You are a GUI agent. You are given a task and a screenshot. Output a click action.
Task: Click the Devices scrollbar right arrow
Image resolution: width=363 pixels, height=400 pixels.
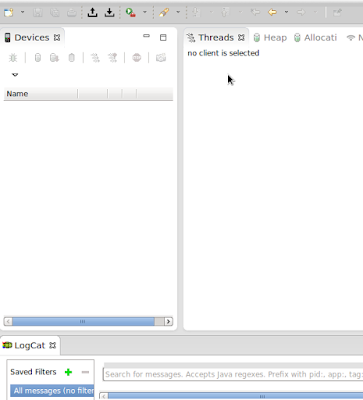(x=169, y=321)
